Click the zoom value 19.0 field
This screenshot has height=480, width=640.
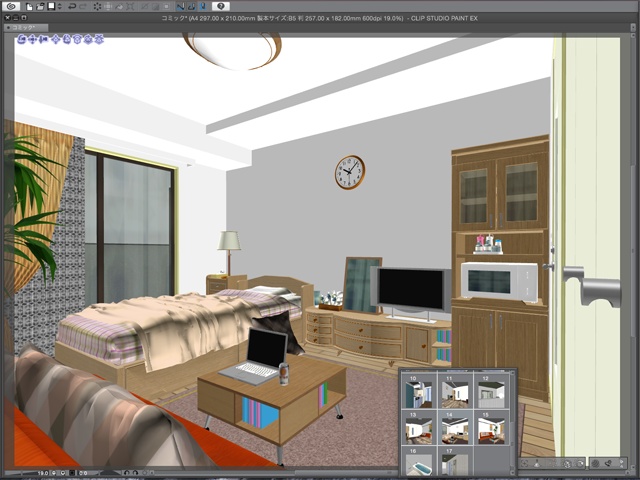coord(42,473)
